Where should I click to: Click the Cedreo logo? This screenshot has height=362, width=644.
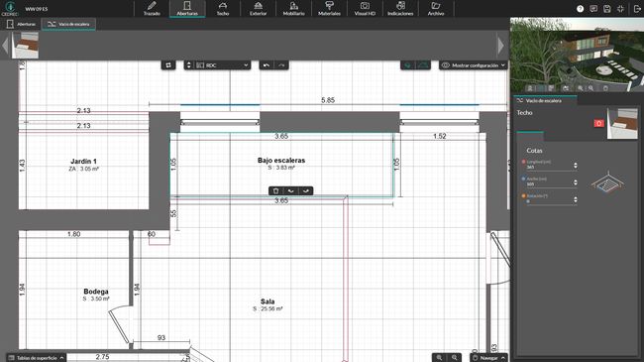[x=10, y=8]
